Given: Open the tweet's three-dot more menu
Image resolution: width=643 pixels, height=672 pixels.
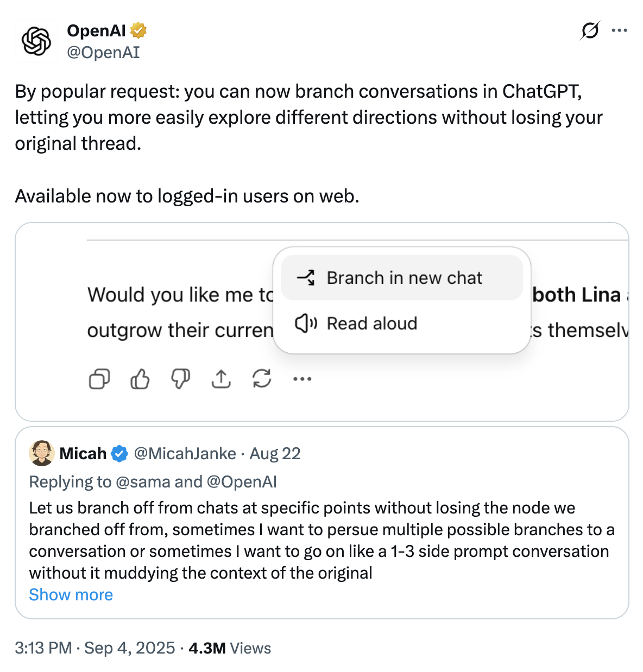Looking at the screenshot, I should [x=619, y=31].
